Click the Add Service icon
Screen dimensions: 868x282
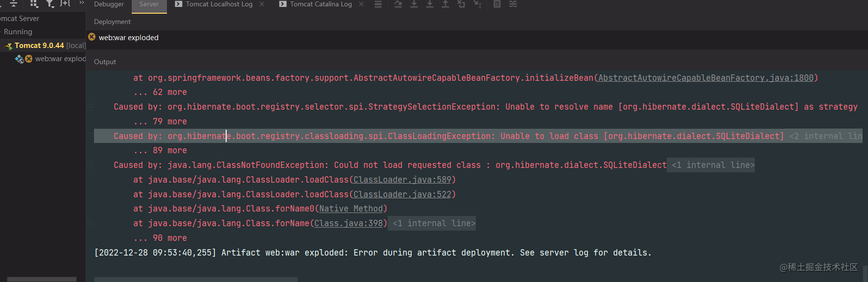(x=65, y=3)
